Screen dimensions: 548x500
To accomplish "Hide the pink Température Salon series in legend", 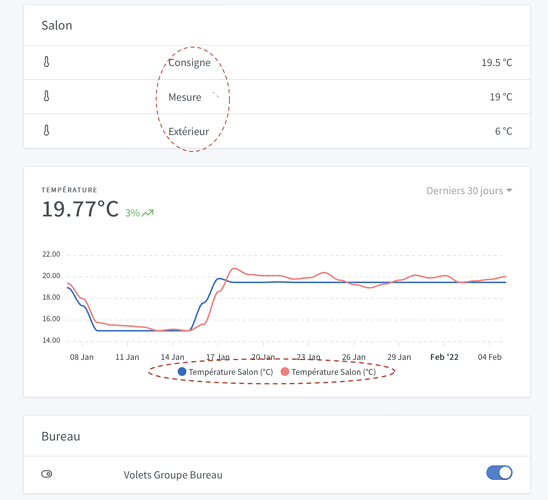I will click(x=329, y=372).
